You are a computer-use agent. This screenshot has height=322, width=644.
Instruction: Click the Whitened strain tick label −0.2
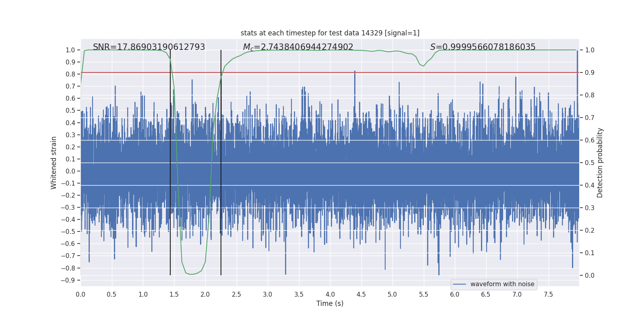tap(68, 195)
